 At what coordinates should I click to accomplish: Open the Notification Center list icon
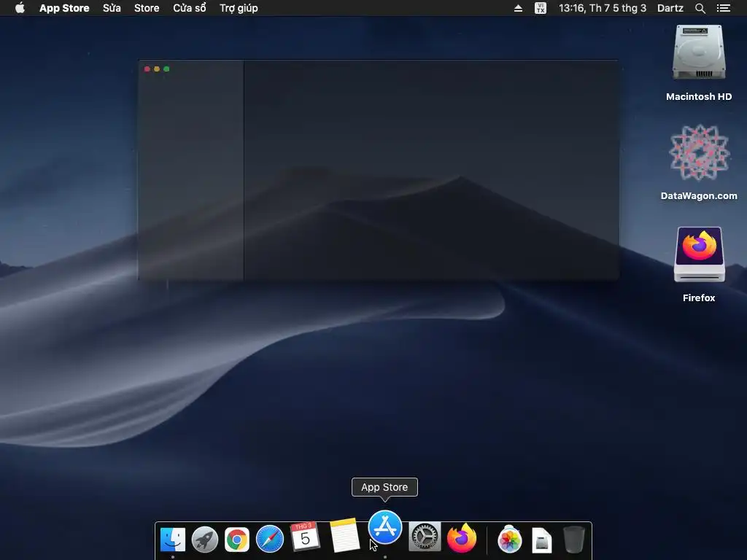click(x=724, y=8)
